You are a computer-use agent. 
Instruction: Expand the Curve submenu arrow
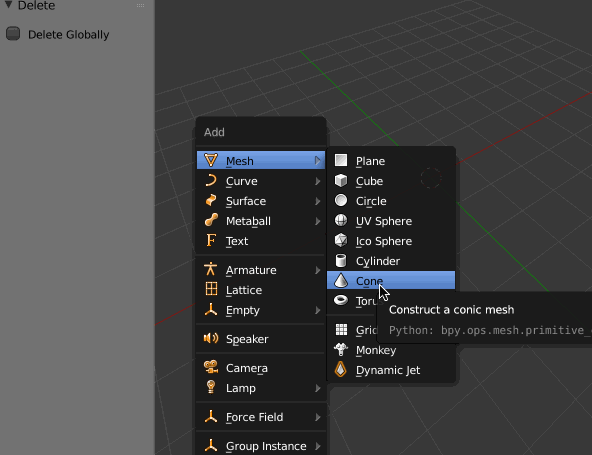[318, 181]
